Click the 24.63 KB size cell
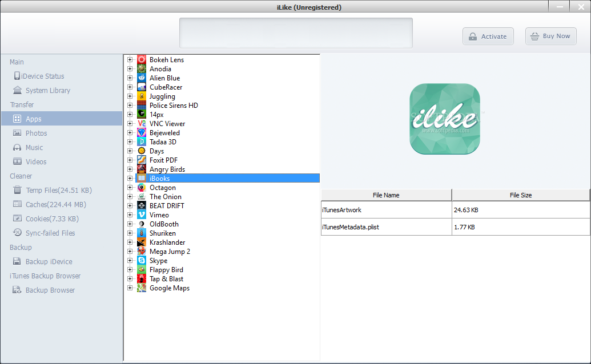 click(x=521, y=209)
